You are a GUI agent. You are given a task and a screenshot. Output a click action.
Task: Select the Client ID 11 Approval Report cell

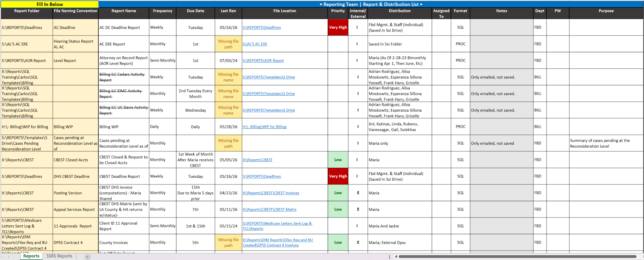[x=124, y=226]
